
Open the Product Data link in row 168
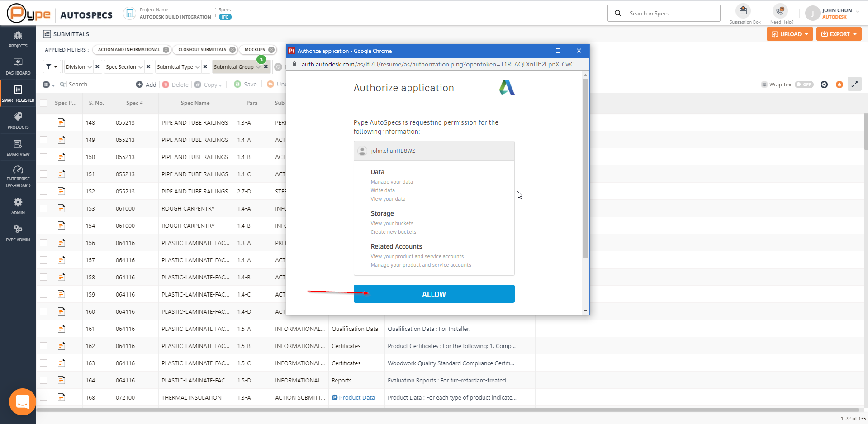pos(357,397)
